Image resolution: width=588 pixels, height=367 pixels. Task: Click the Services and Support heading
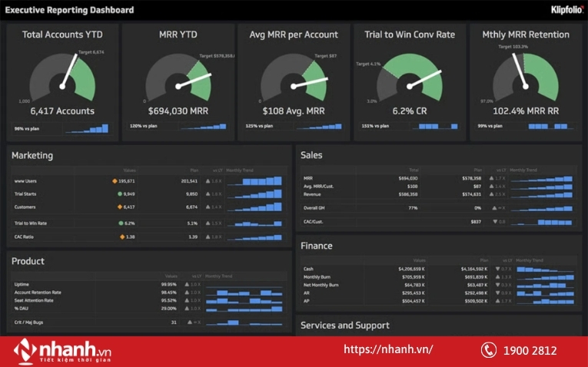click(x=344, y=325)
